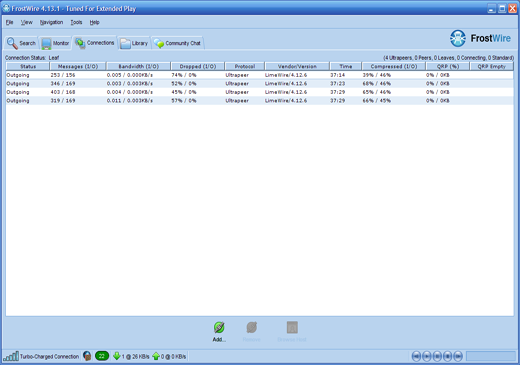Click the green download arrow indicator
This screenshot has width=520, height=365.
116,356
